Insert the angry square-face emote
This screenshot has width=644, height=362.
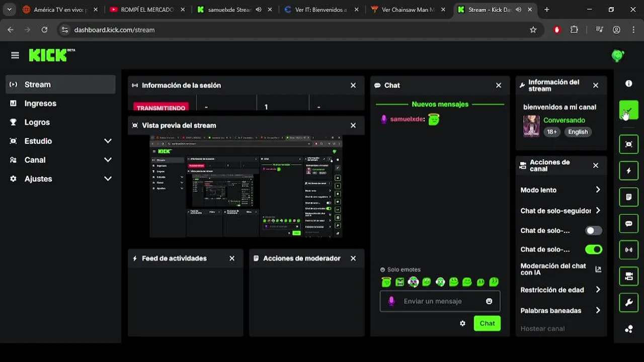[399, 282]
